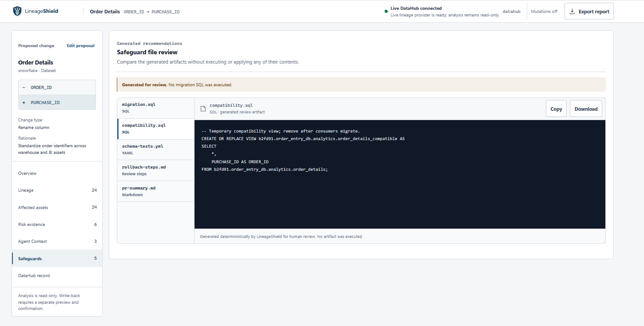Click the file icon beside compatibility.sql header
The width and height of the screenshot is (644, 326).
click(x=203, y=109)
